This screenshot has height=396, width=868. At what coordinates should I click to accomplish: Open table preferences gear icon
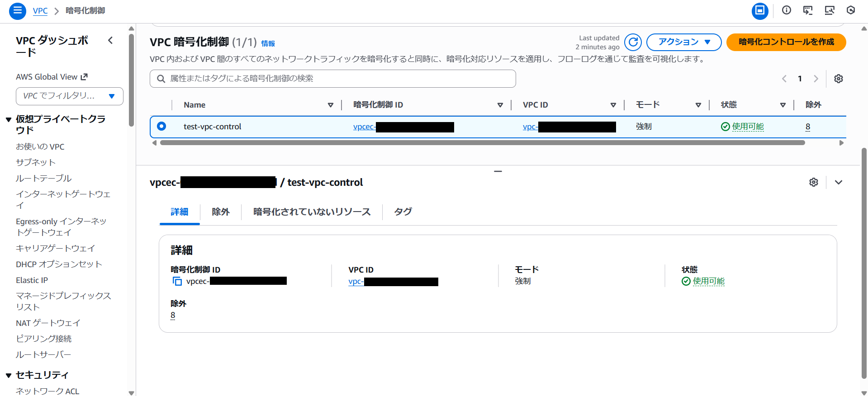point(839,79)
